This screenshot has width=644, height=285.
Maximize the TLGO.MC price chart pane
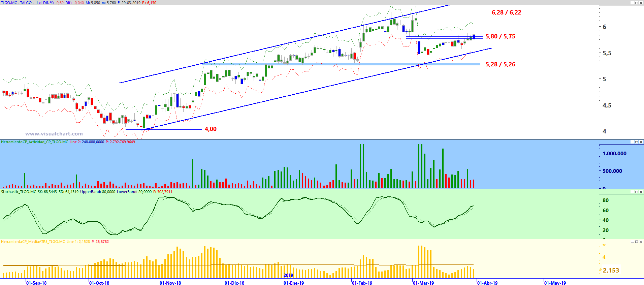(x=637, y=3)
